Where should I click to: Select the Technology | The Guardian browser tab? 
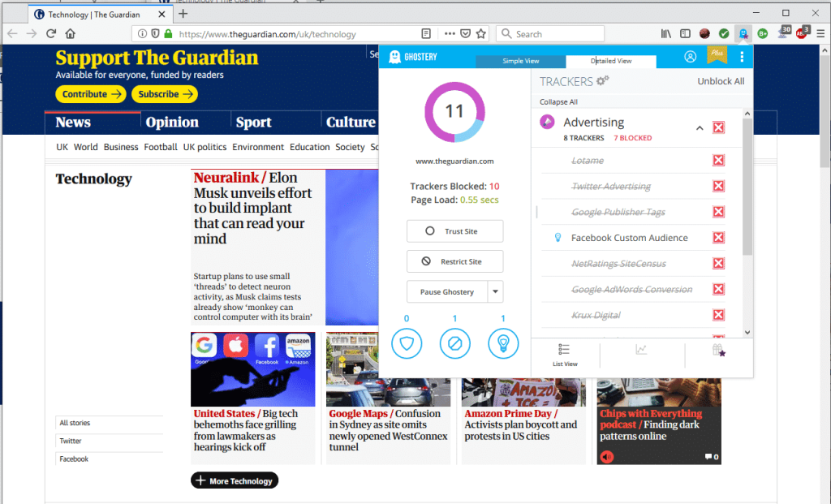pyautogui.click(x=100, y=15)
